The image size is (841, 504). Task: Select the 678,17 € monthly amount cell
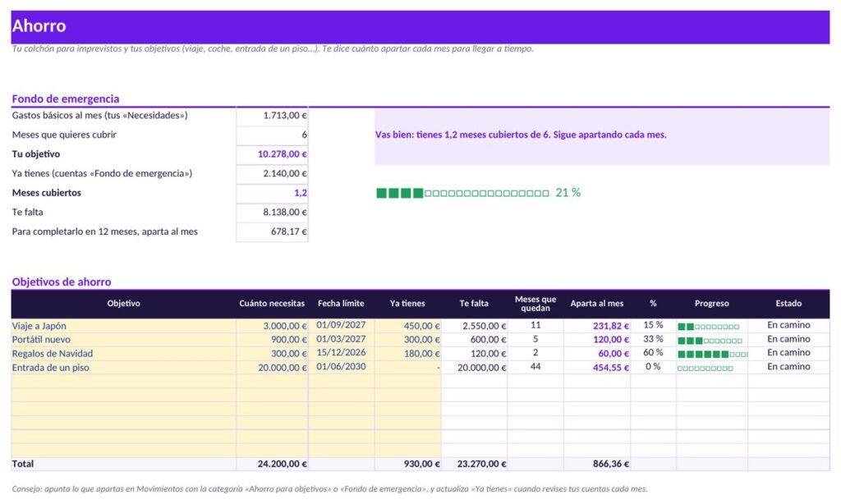coord(272,231)
